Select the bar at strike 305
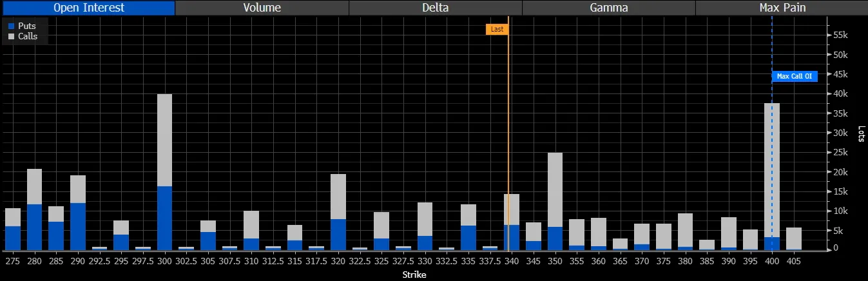This screenshot has height=281, width=868. (x=208, y=235)
